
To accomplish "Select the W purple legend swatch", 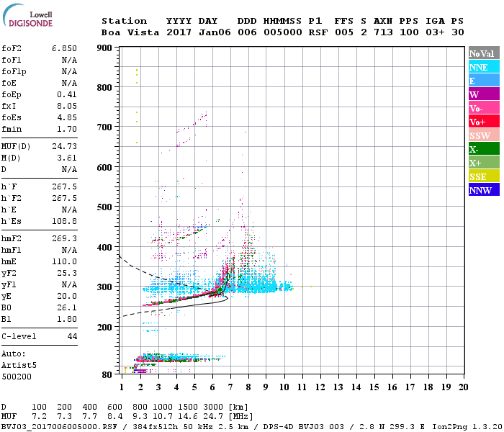I will 484,94.
